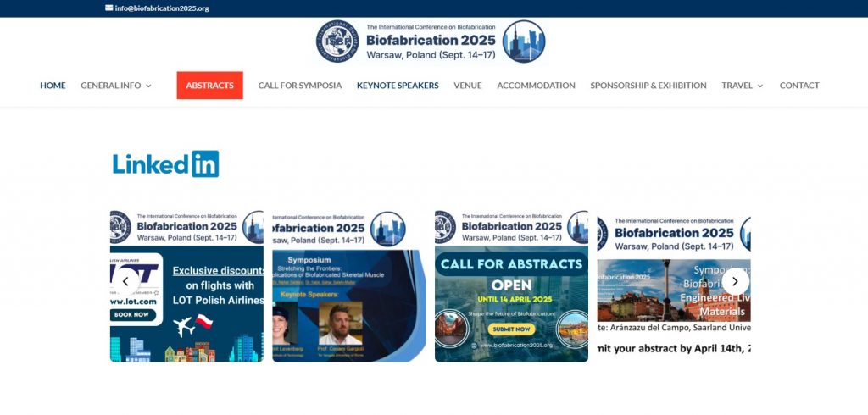Click the red Abstracts button
This screenshot has height=415, width=868.
[x=209, y=86]
